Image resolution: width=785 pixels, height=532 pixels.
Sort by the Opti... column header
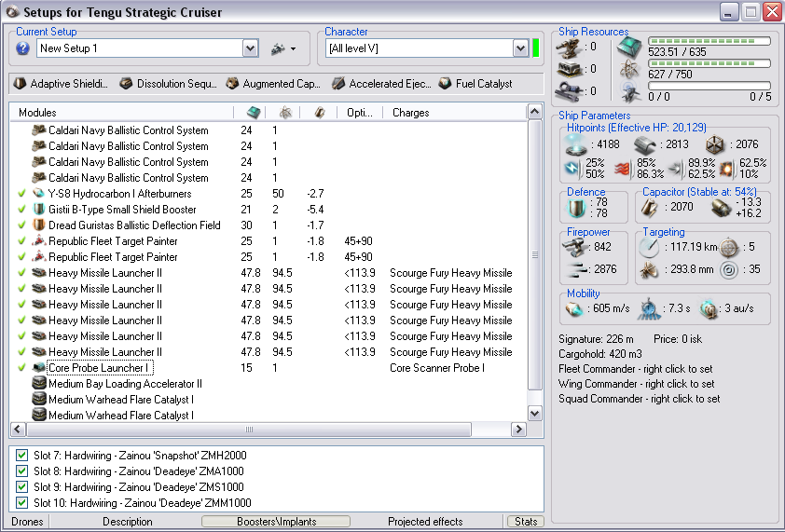[x=360, y=113]
